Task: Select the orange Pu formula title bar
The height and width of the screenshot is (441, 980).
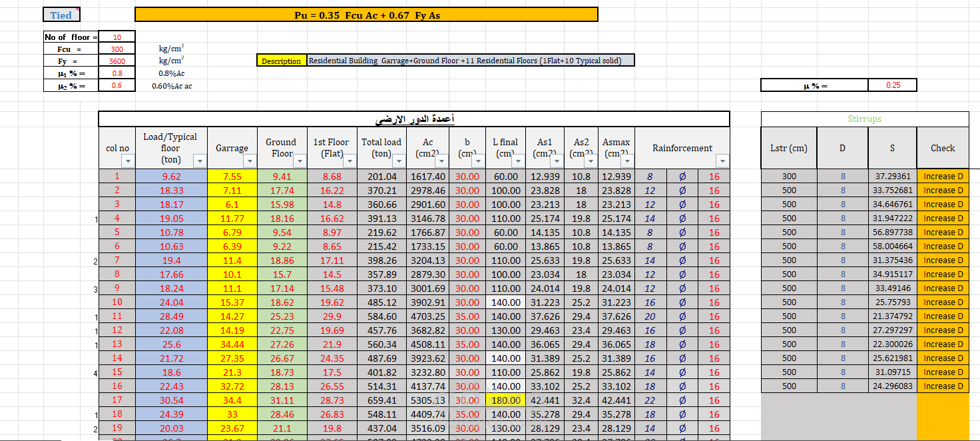Action: click(x=366, y=15)
